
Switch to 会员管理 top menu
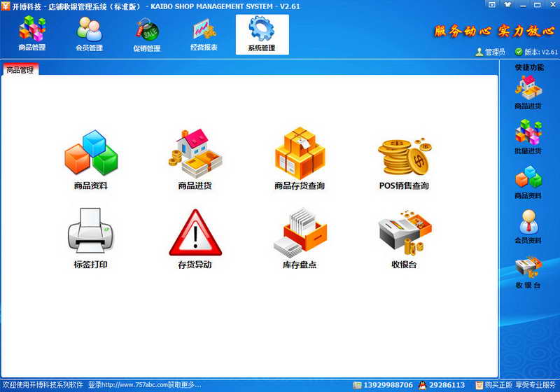coord(89,35)
